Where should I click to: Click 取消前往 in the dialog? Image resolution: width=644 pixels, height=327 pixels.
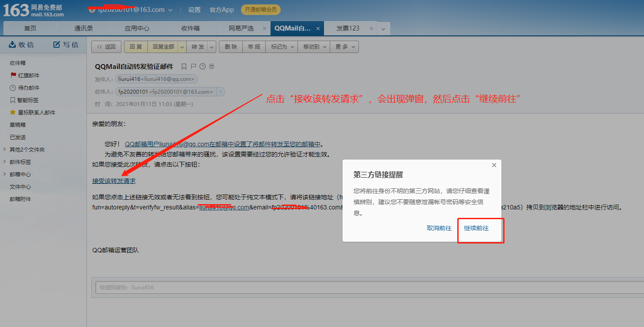(x=439, y=228)
